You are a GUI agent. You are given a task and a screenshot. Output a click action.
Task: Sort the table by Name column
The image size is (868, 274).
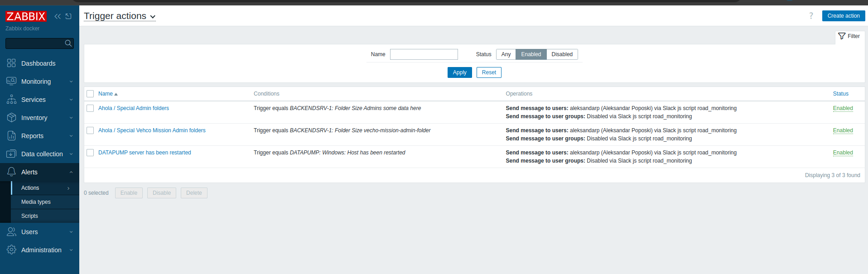point(108,94)
